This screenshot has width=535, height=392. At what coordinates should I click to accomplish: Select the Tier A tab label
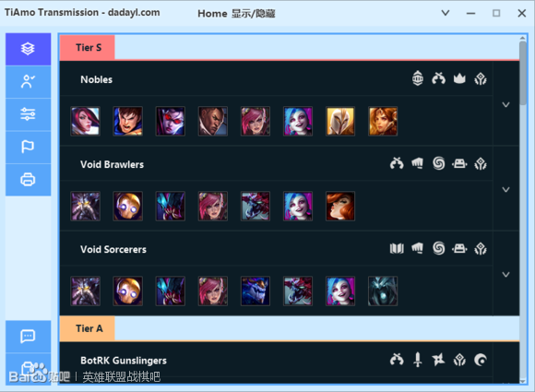(88, 328)
